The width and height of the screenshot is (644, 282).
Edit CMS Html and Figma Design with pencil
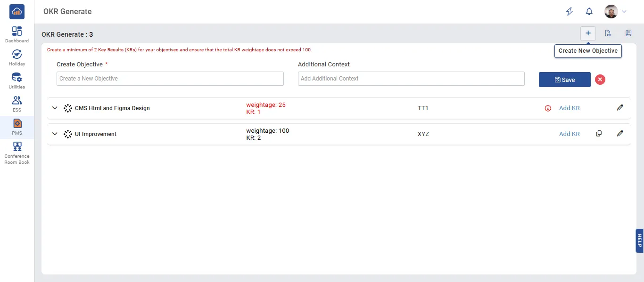tap(620, 108)
